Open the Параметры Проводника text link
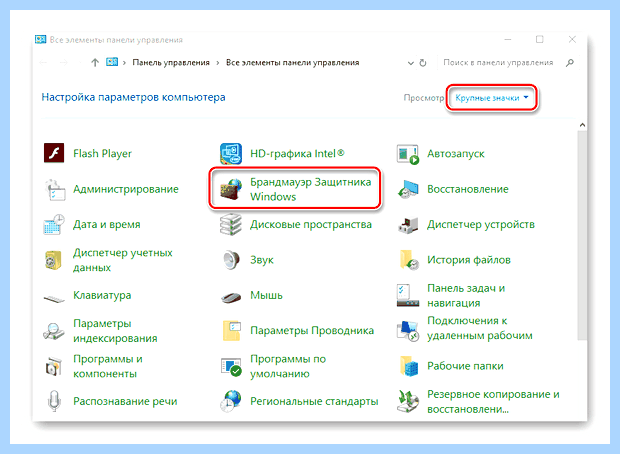The image size is (620, 454). pos(312,331)
